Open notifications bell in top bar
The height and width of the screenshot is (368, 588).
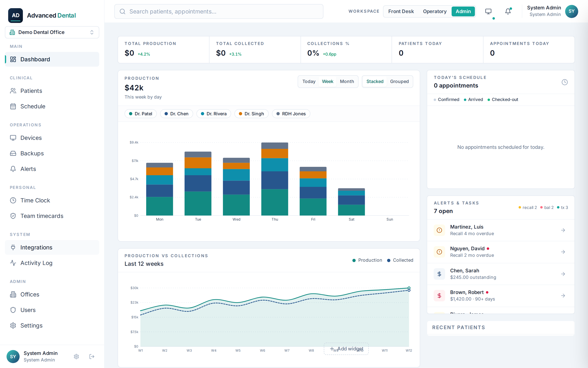click(508, 11)
